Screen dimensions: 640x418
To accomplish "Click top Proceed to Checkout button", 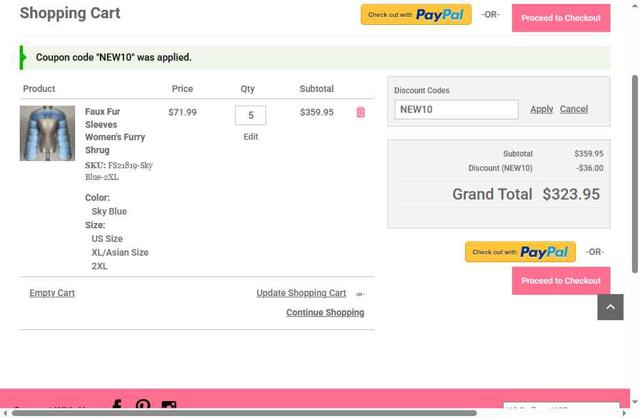I will [561, 18].
